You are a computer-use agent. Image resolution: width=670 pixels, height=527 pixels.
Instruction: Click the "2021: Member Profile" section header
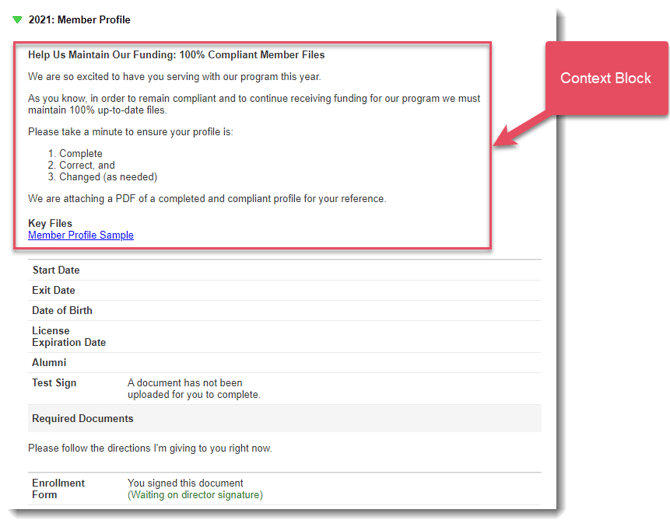tap(80, 20)
